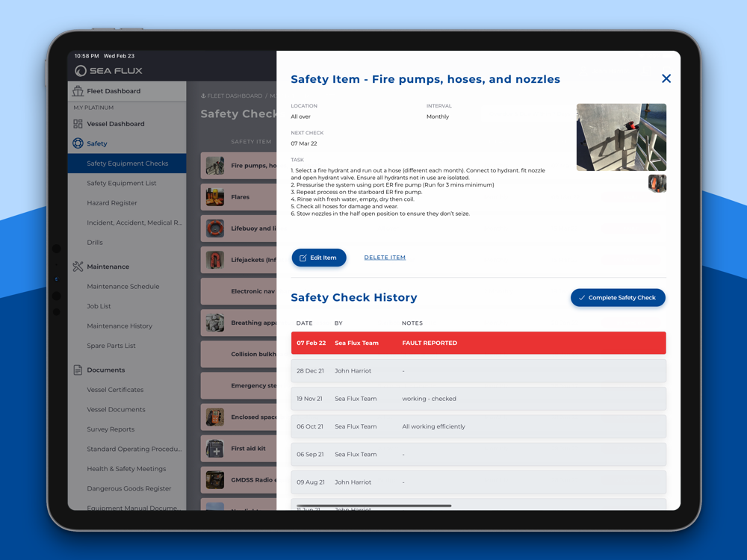747x560 pixels.
Task: Open the 06 Sep 21 history row
Action: click(478, 454)
